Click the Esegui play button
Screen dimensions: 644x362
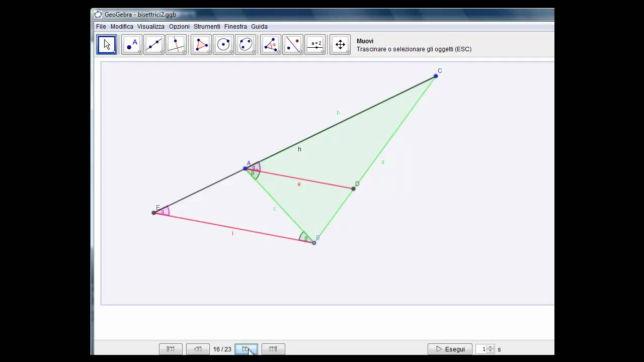click(450, 349)
